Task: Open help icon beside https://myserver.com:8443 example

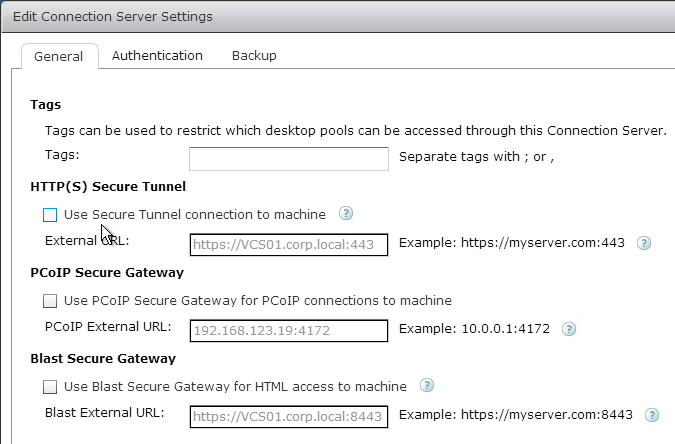Action: [x=652, y=415]
